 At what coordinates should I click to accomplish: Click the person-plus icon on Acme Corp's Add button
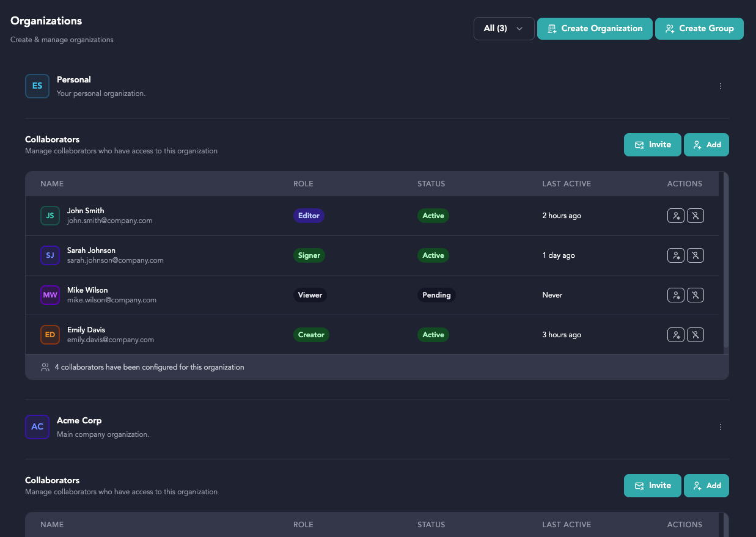click(697, 486)
